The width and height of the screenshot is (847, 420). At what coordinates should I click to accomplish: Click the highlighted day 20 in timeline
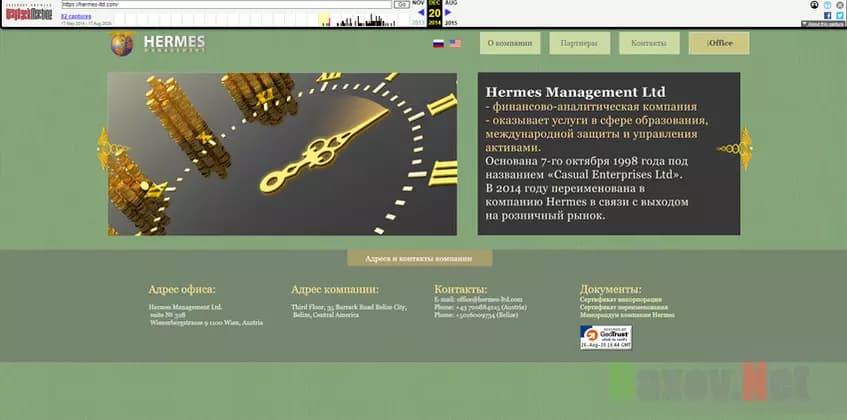(434, 13)
